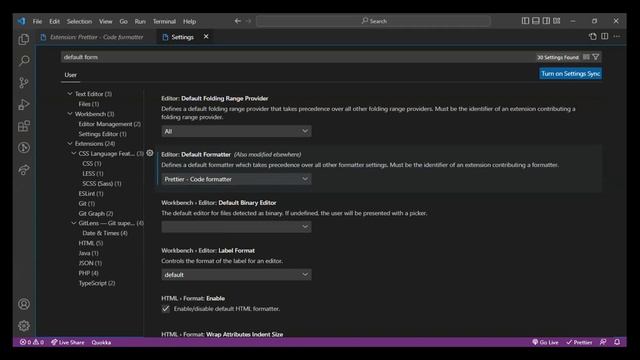
Task: Open Default Folding Range Provider dropdown
Action: 236,131
